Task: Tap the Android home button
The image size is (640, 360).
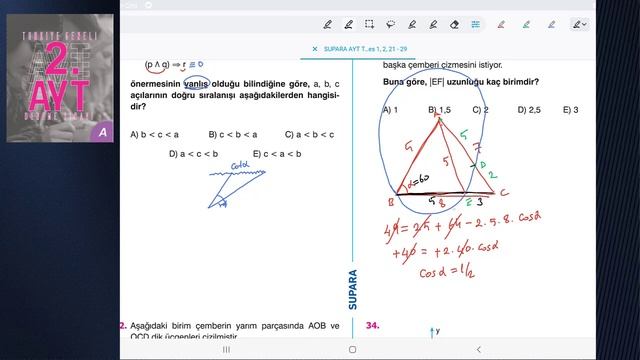Action: click(353, 349)
